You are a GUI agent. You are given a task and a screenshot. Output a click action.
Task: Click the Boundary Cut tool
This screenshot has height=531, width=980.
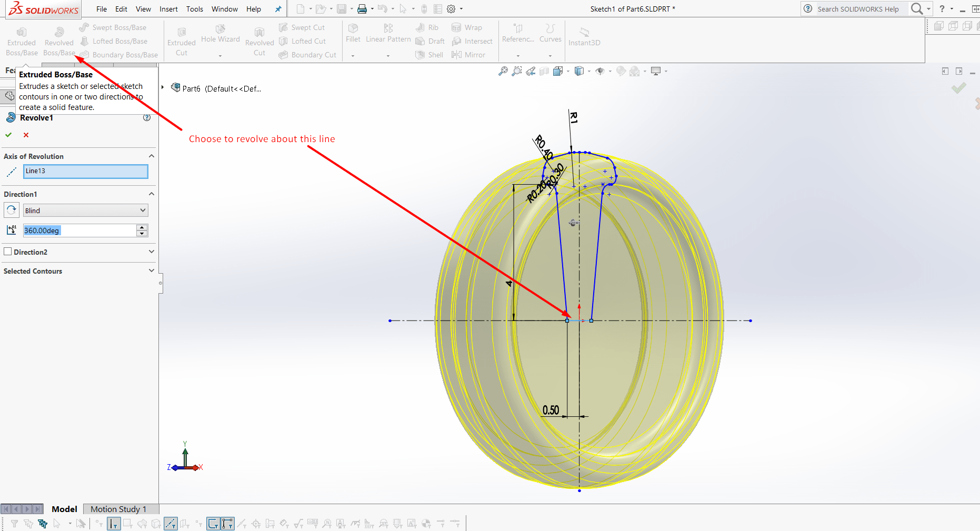[x=307, y=55]
